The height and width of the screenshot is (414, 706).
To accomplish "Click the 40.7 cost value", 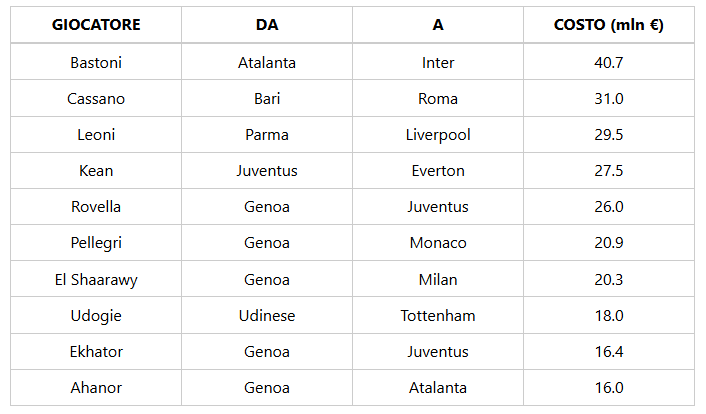I will (x=609, y=62).
